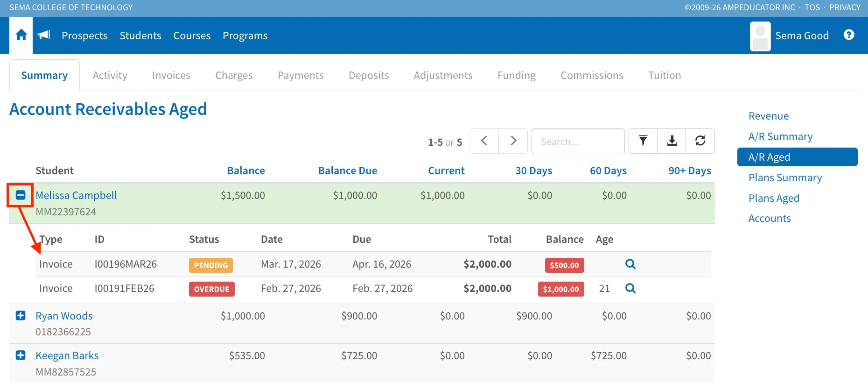Open the Revenue report link
Image resolution: width=868 pixels, height=383 pixels.
point(769,116)
